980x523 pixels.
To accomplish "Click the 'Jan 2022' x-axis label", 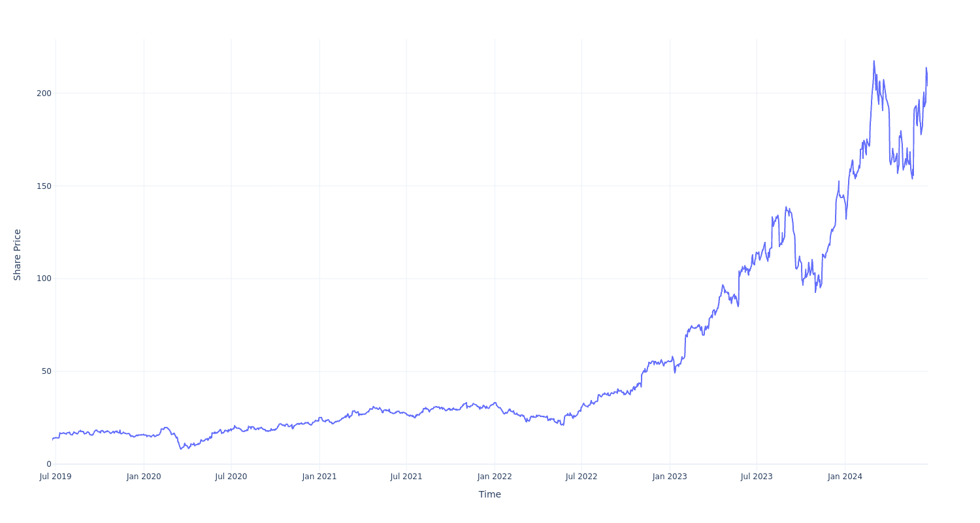I will click(495, 477).
